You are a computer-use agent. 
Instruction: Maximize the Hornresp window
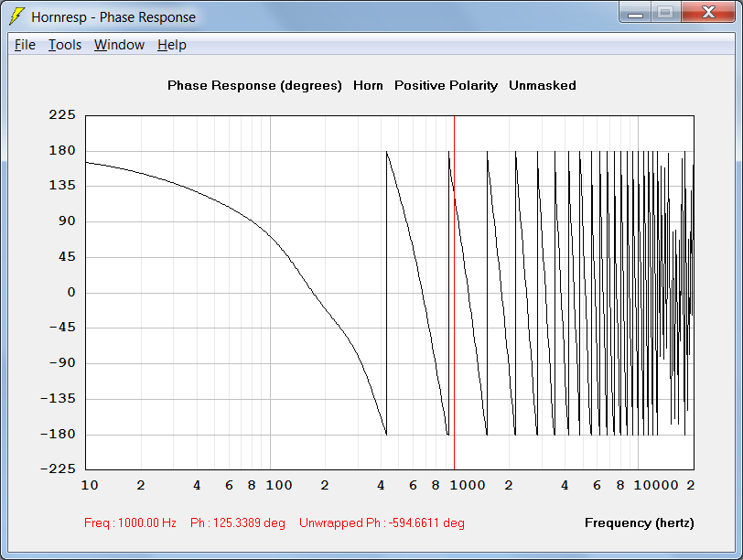(666, 12)
